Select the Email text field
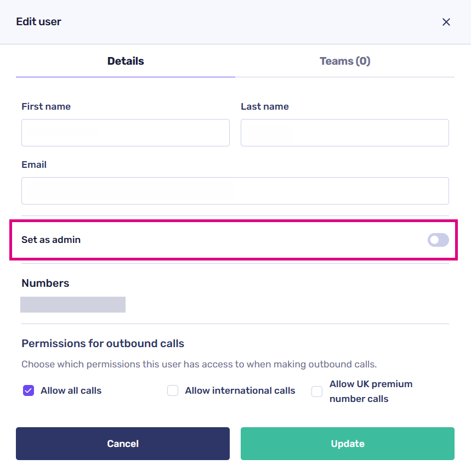 tap(235, 191)
